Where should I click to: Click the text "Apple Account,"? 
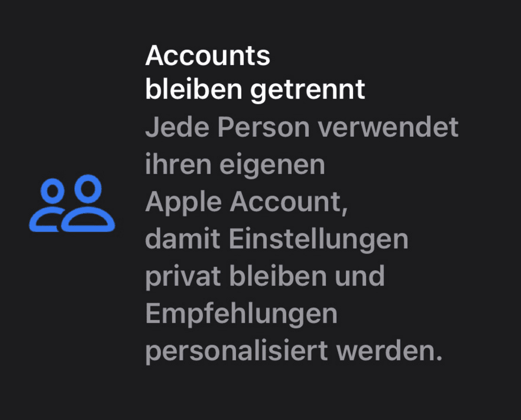pyautogui.click(x=247, y=202)
